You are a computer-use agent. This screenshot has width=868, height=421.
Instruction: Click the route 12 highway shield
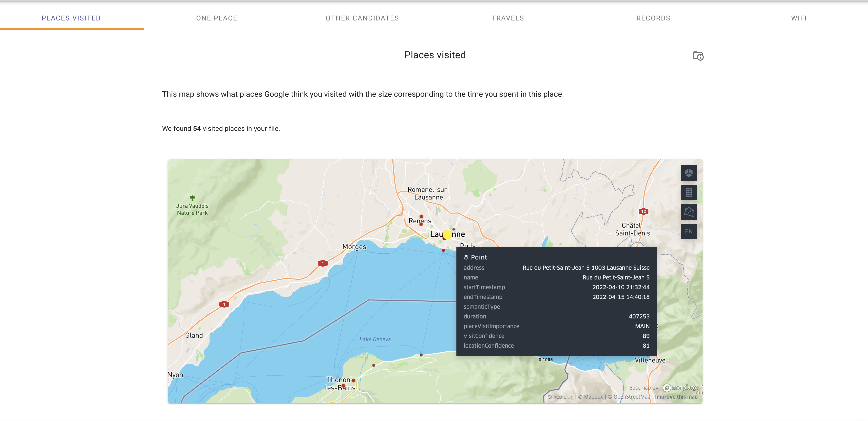point(644,211)
